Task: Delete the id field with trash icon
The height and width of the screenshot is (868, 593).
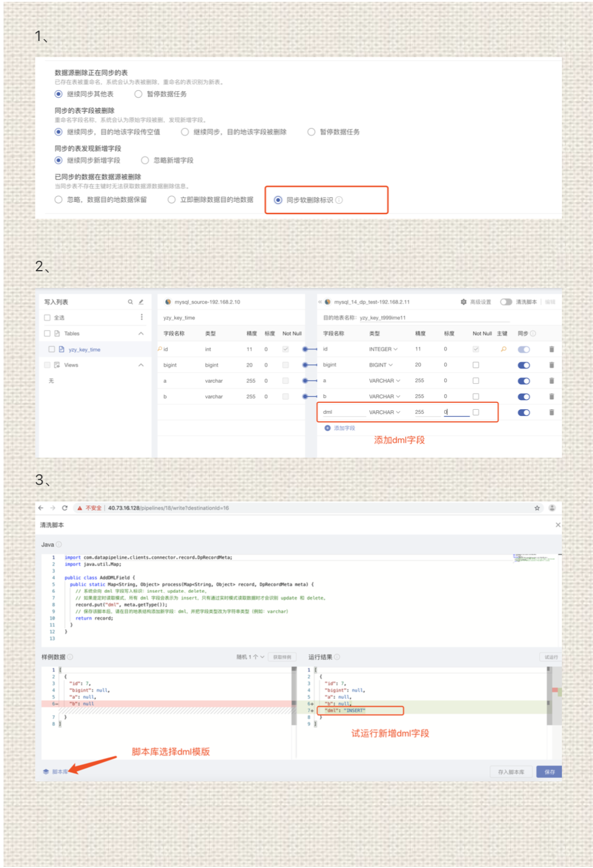Action: point(551,349)
